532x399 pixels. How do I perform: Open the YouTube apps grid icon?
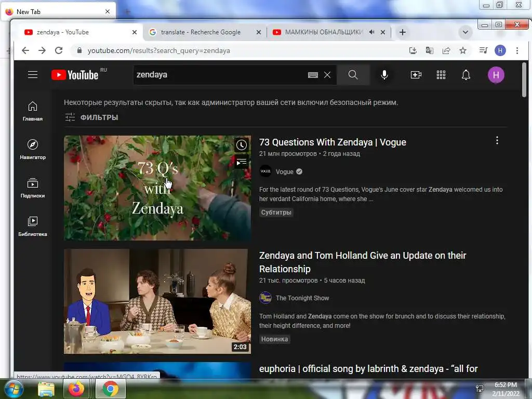pos(441,75)
